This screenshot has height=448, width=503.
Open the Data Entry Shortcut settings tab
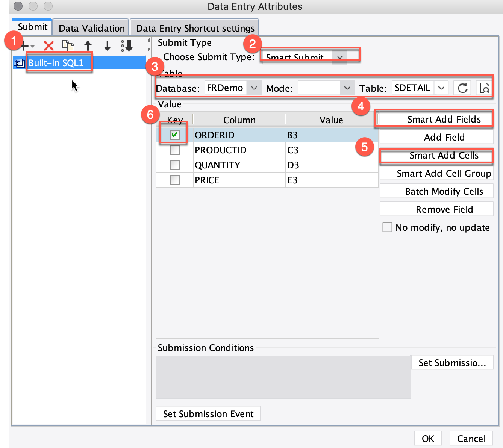[194, 27]
